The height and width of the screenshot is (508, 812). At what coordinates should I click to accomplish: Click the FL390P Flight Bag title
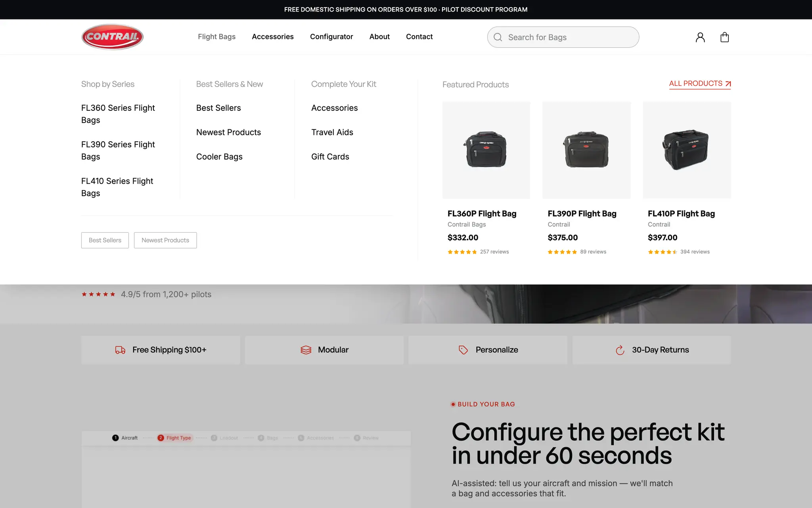(582, 214)
